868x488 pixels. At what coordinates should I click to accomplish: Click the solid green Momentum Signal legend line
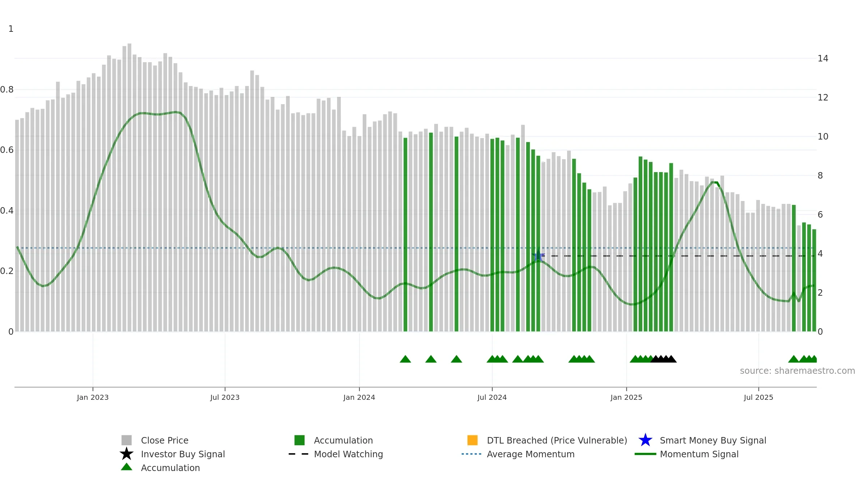pos(645,454)
